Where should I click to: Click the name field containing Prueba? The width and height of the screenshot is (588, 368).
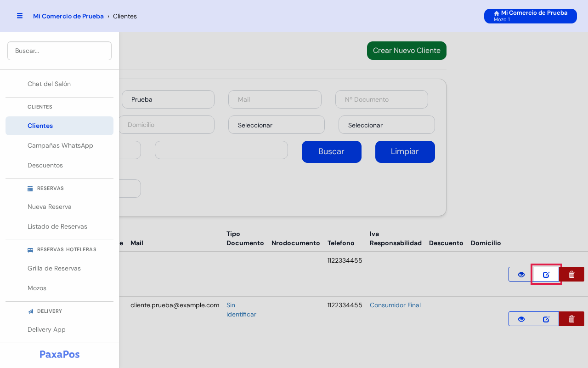168,99
